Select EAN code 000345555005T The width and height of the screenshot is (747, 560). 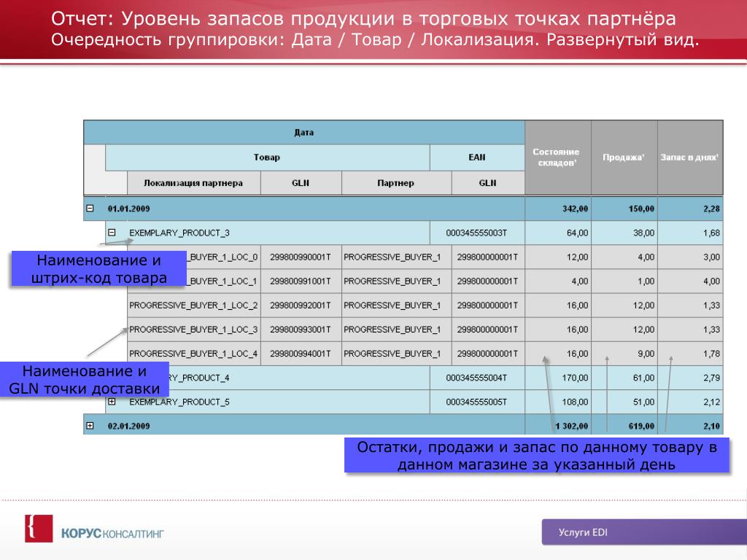click(x=476, y=402)
